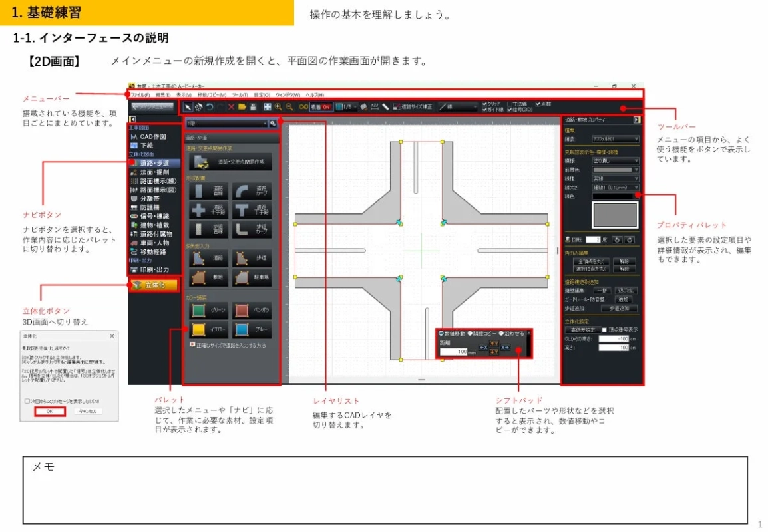This screenshot has width=768, height=532.
Task: Click rotate counterclockwise icon in properties
Action: tap(617, 240)
